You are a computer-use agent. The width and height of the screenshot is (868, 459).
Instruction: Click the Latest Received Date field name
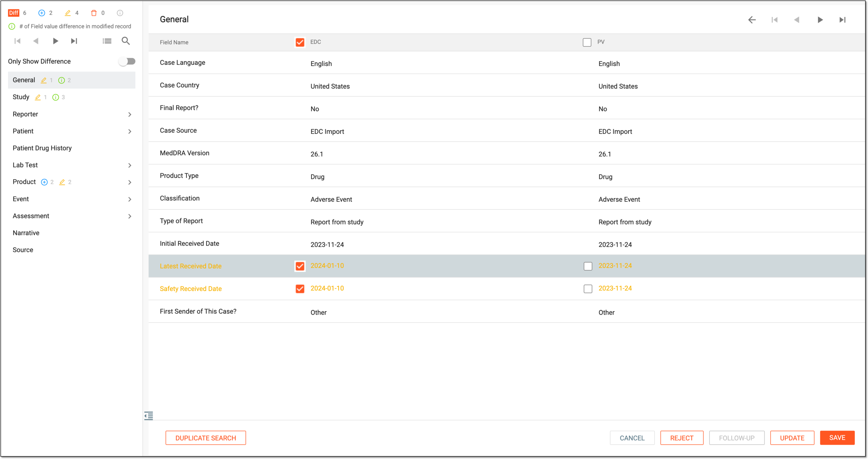(191, 266)
